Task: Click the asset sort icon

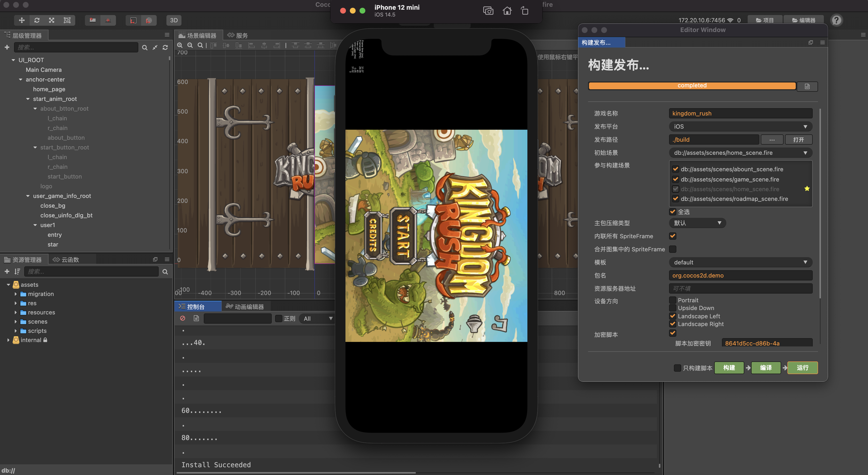Action: tap(17, 271)
